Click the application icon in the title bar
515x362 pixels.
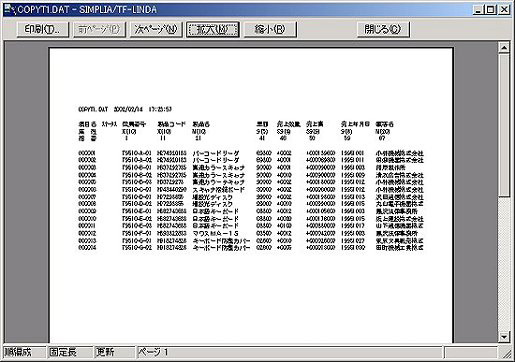coord(10,10)
